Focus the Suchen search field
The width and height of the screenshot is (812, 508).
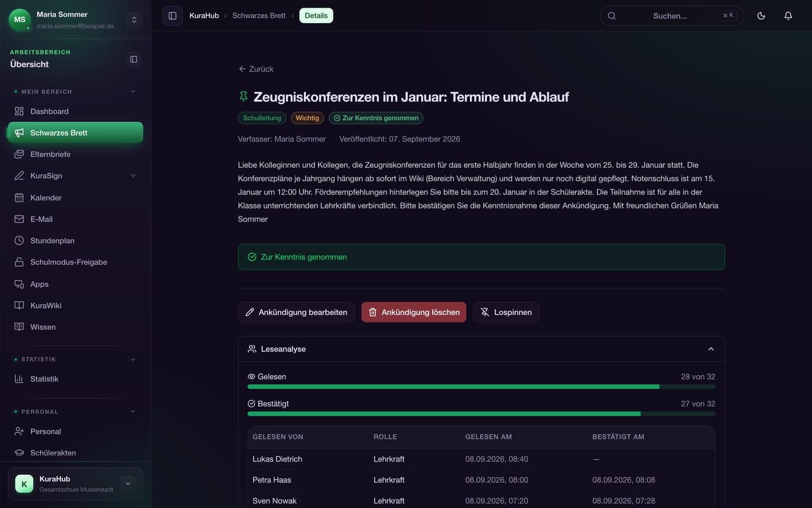coord(672,16)
